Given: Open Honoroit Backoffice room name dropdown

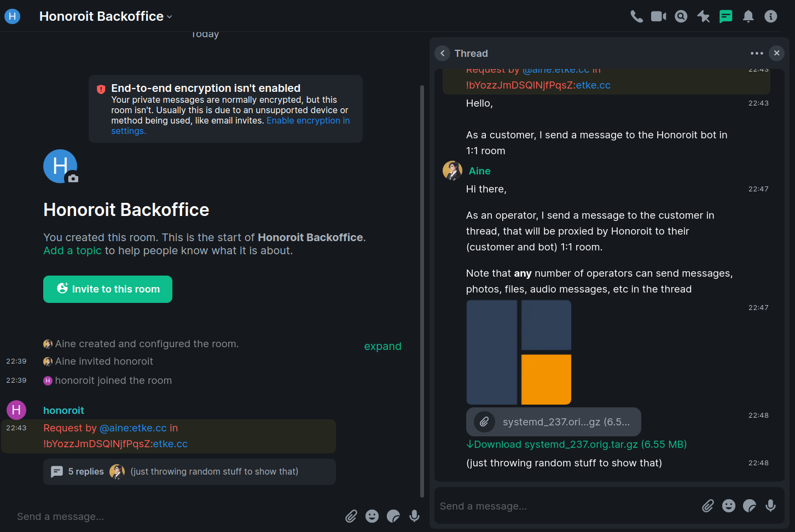Looking at the screenshot, I should click(x=106, y=16).
